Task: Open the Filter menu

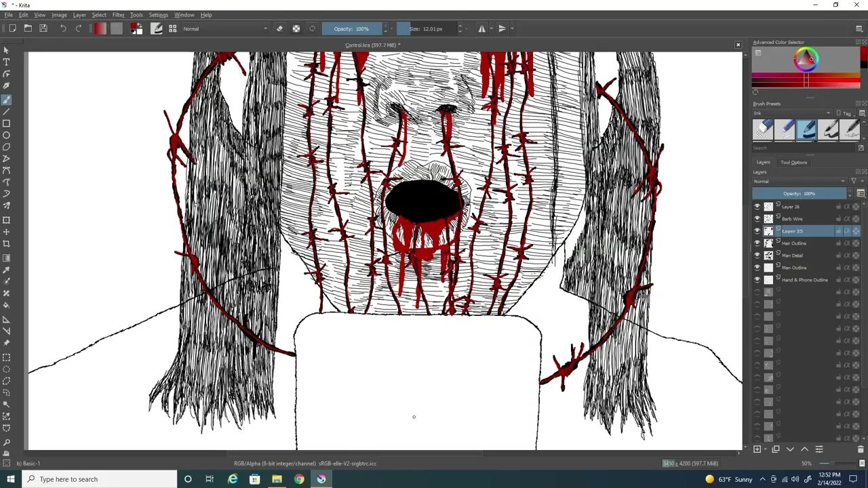Action: click(x=118, y=15)
